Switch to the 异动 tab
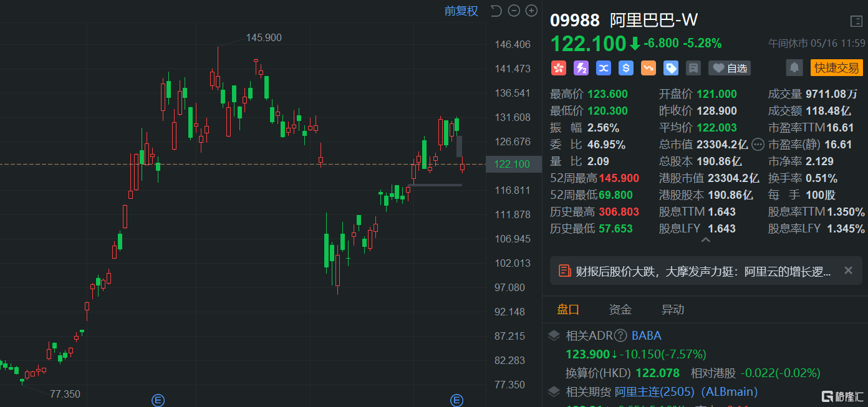 pyautogui.click(x=673, y=310)
